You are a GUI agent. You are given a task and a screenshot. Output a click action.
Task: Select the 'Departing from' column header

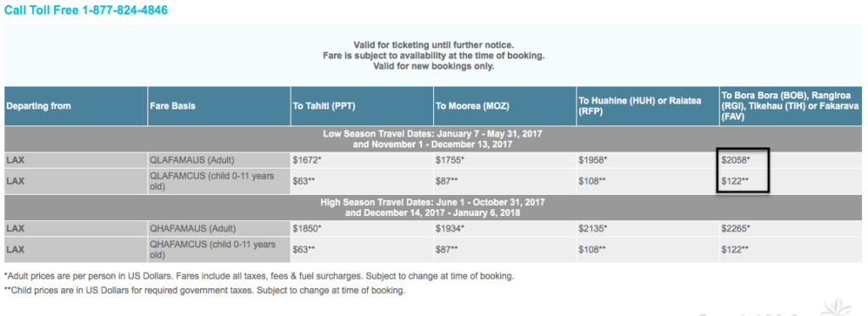click(x=75, y=106)
